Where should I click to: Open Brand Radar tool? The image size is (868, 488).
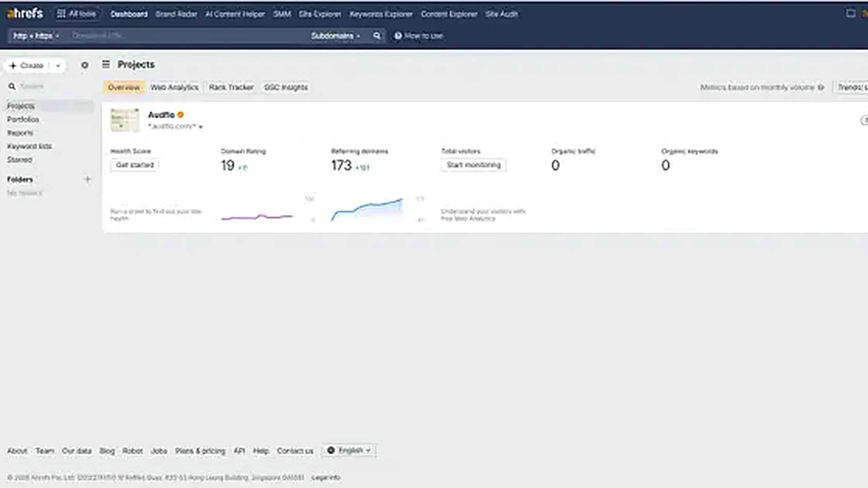(176, 14)
